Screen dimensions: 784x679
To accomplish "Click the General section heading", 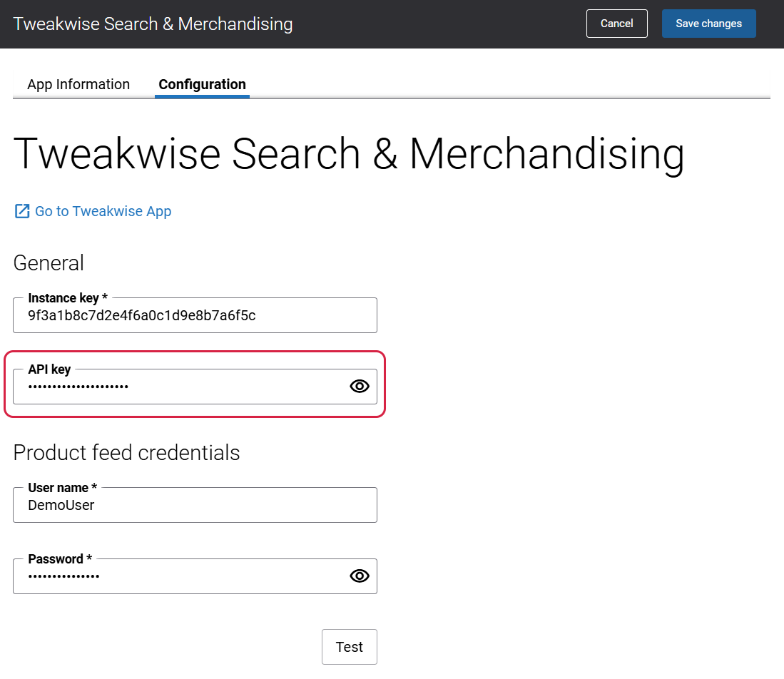I will pyautogui.click(x=49, y=263).
